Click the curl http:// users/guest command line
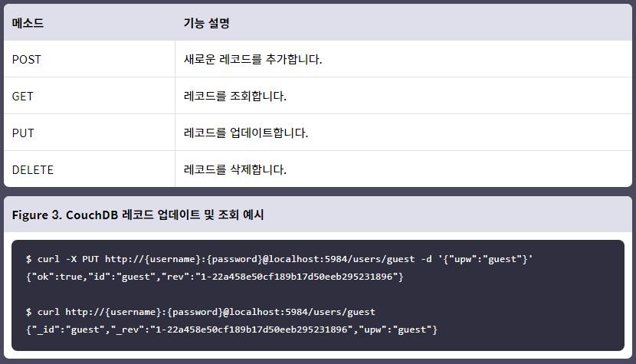This screenshot has width=636, height=364. click(200, 312)
